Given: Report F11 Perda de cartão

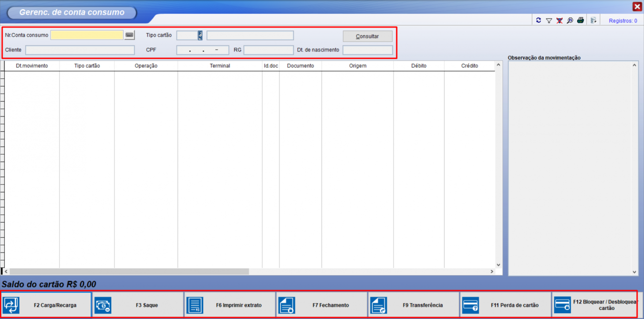Looking at the screenshot, I should tap(506, 305).
